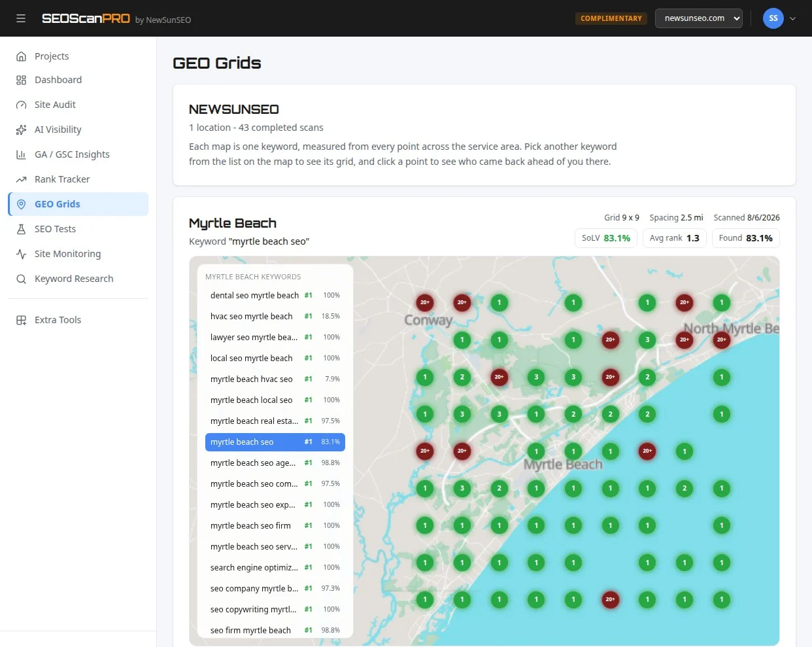Select keyword myrtle beach seo exp...
Image resolution: width=812 pixels, height=647 pixels.
tap(275, 505)
